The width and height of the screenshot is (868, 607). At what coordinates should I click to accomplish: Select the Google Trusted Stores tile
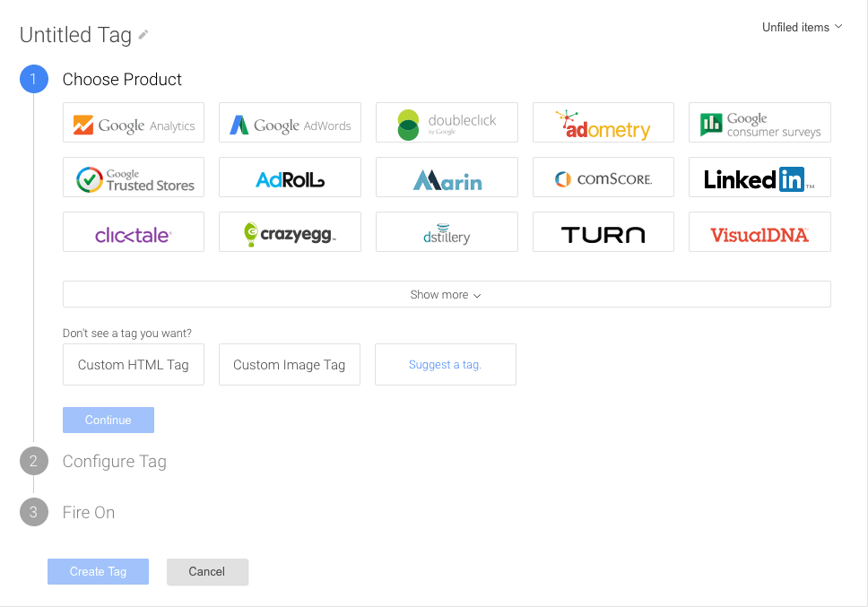pyautogui.click(x=134, y=177)
